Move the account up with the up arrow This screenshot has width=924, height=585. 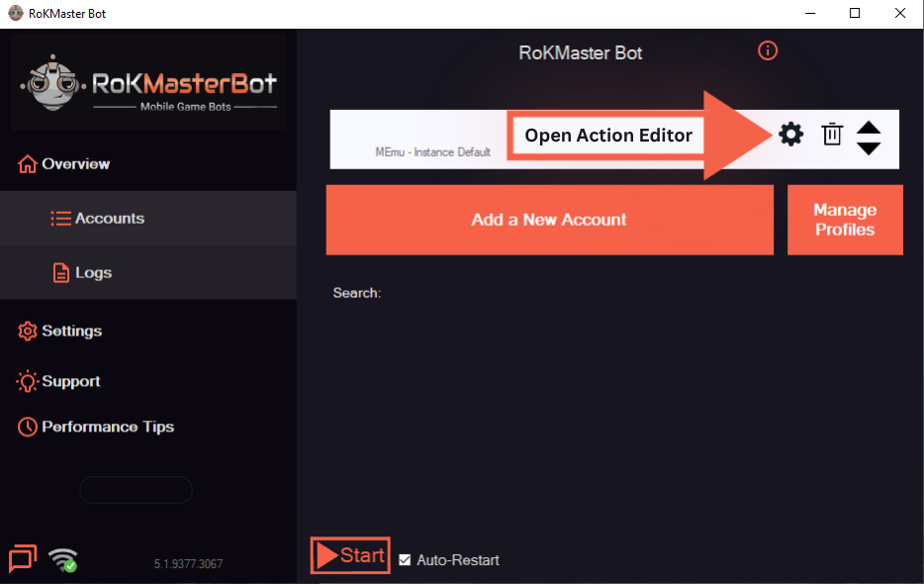(869, 128)
